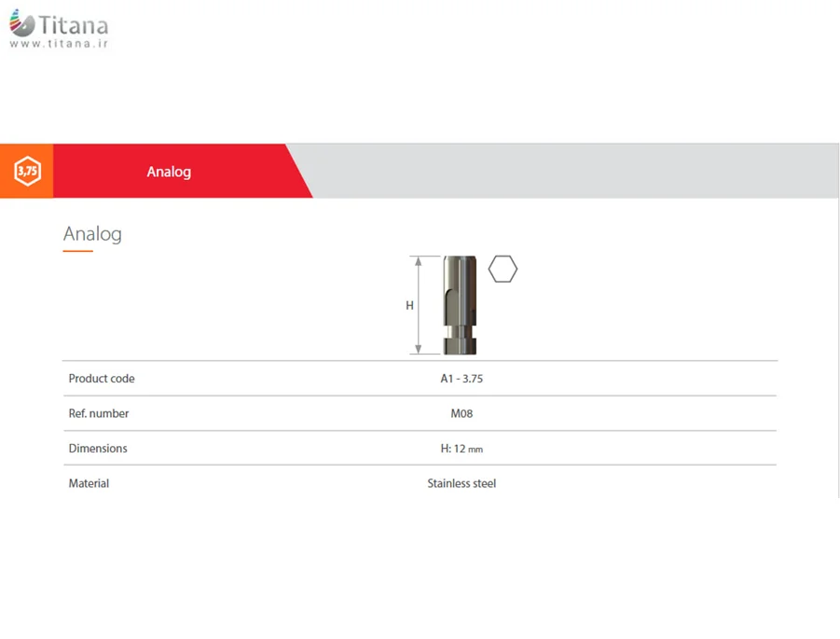Click the H: 12 mm dimension value

click(x=461, y=449)
